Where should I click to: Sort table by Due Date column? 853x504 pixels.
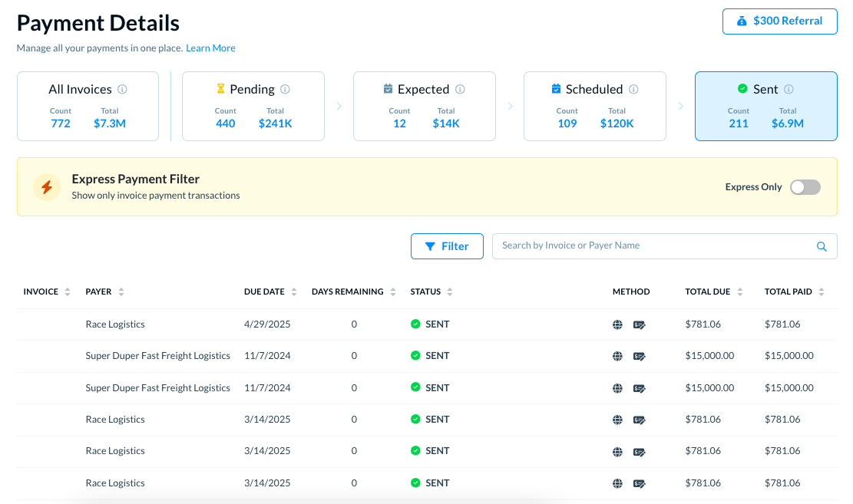point(292,292)
